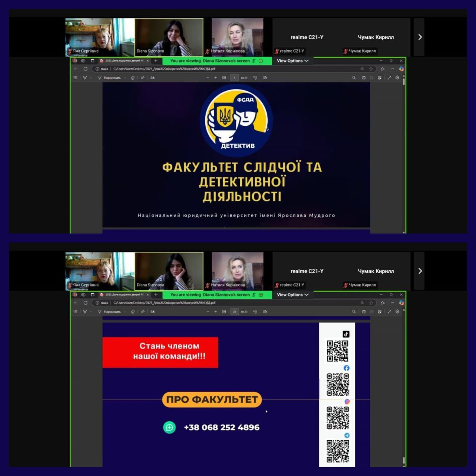Expand Нарисовать dropdown arrow in page-1 PDF toolbar
The width and height of the screenshot is (476, 476).
tap(125, 78)
